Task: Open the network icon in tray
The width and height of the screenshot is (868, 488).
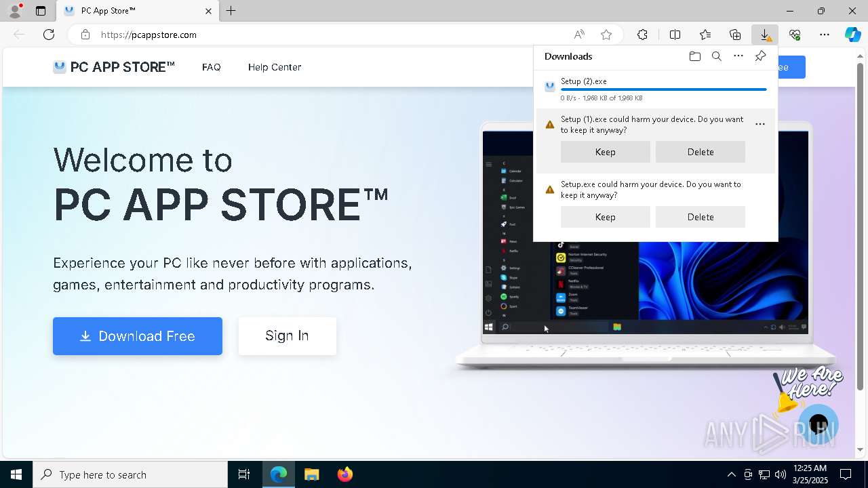Action: point(764,474)
